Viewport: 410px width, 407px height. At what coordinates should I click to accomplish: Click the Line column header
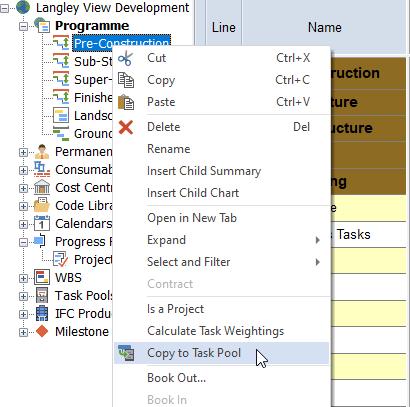point(224,27)
